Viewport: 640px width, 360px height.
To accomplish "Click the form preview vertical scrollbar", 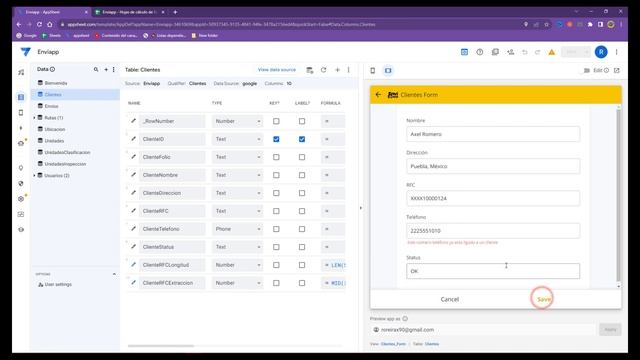I will click(619, 195).
